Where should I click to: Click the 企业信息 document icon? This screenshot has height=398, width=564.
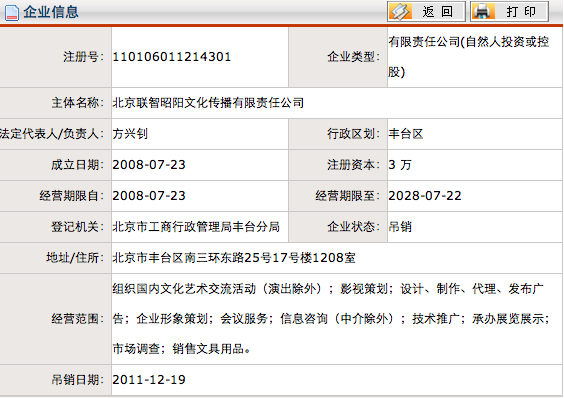(12, 13)
